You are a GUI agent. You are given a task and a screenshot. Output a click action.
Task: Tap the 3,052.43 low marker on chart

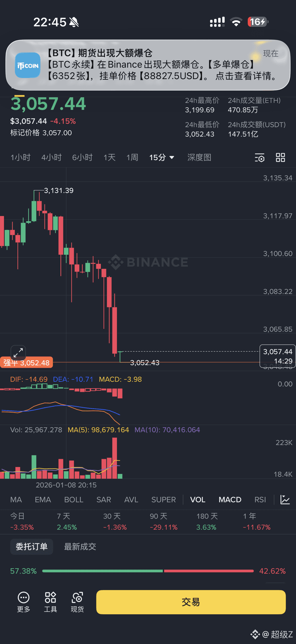145,363
